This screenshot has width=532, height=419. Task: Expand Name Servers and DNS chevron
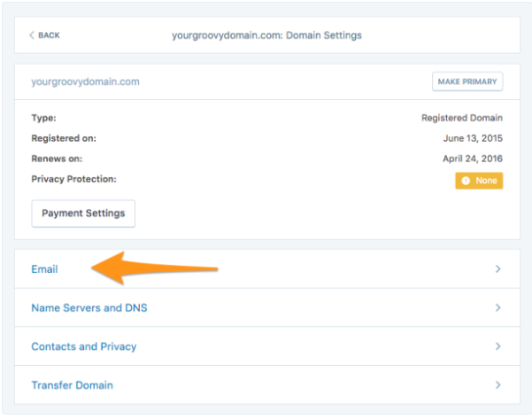point(498,307)
